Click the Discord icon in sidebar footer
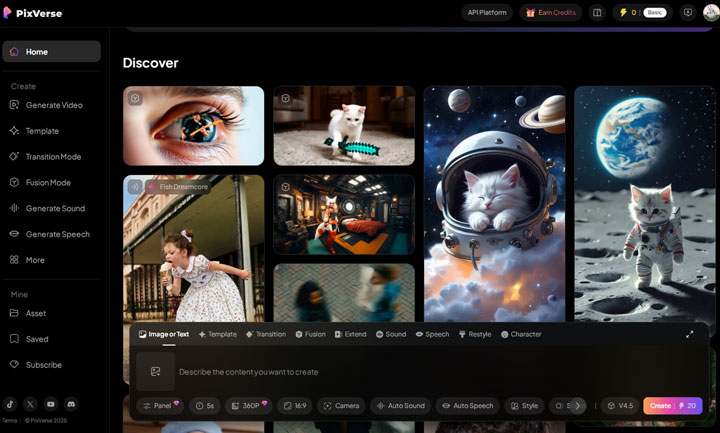 [71, 404]
